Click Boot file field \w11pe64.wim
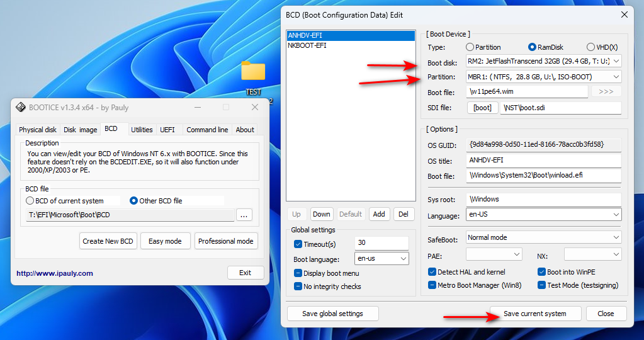The height and width of the screenshot is (340, 644). tap(528, 91)
